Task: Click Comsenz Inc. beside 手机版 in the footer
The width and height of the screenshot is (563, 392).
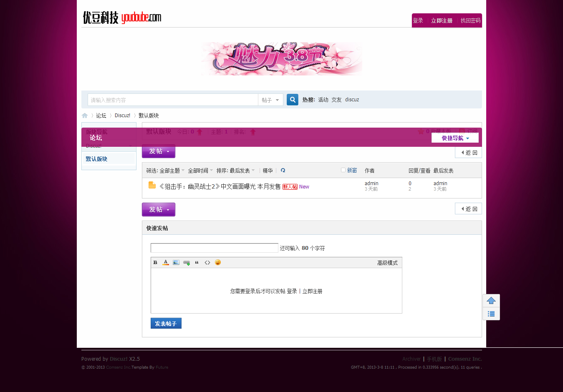Action: coord(465,359)
